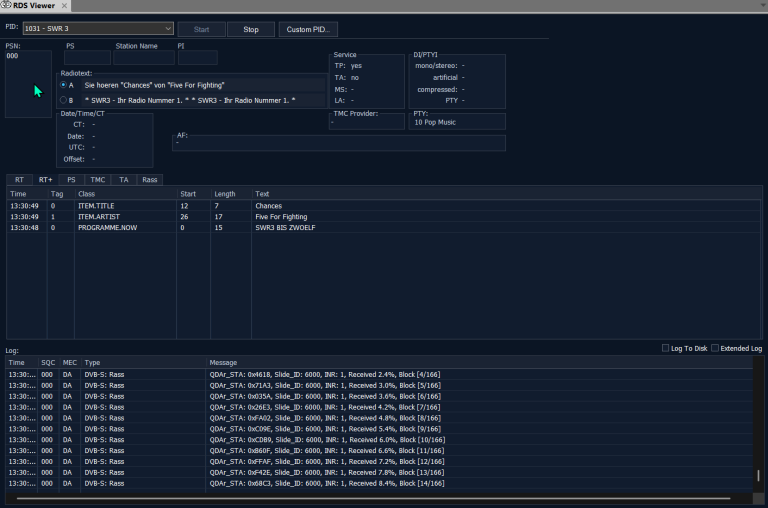Image resolution: width=768 pixels, height=508 pixels.
Task: Click the log Type column header
Action: point(144,363)
